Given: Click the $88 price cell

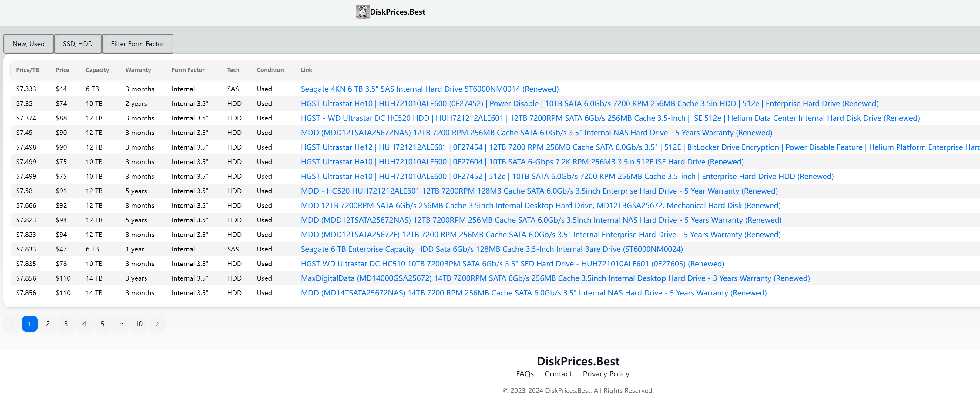Looking at the screenshot, I should coord(61,118).
